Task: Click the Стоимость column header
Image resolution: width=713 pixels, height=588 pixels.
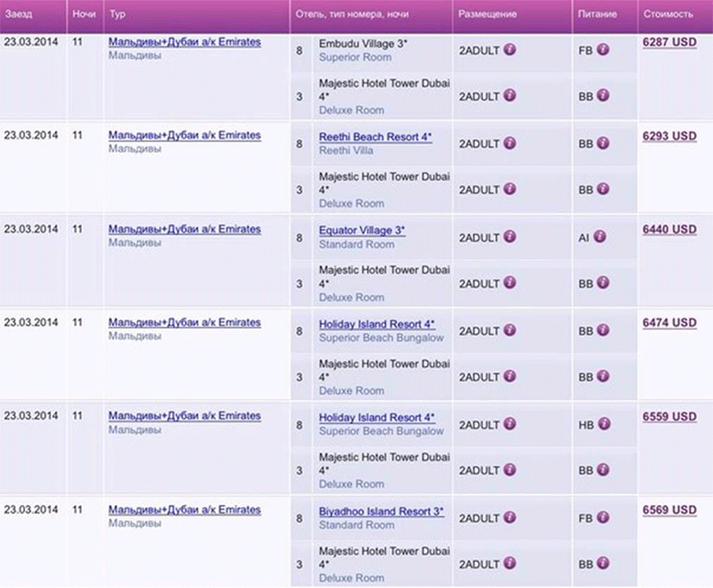Action: point(667,16)
